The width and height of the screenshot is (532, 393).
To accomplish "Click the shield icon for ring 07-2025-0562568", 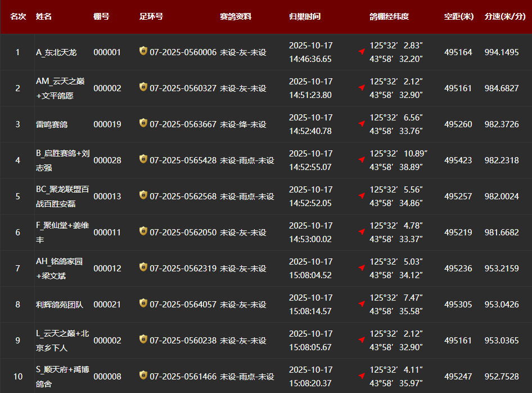I will [143, 195].
